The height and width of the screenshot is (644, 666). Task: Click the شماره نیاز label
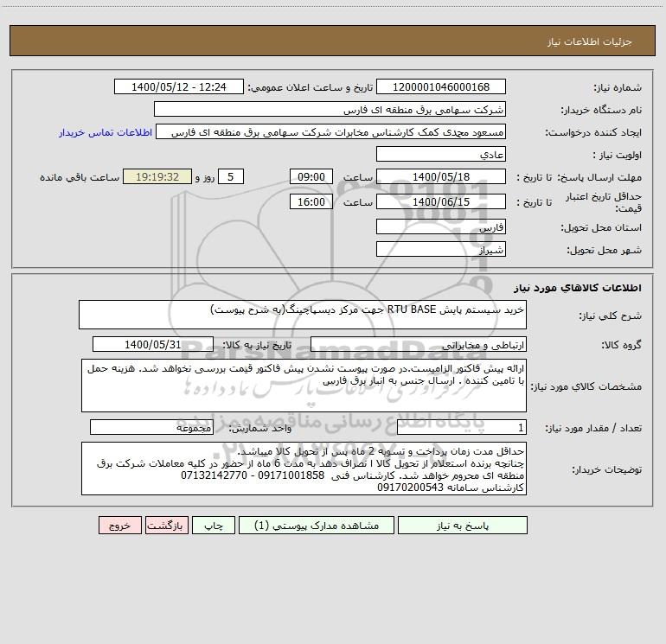[618, 88]
